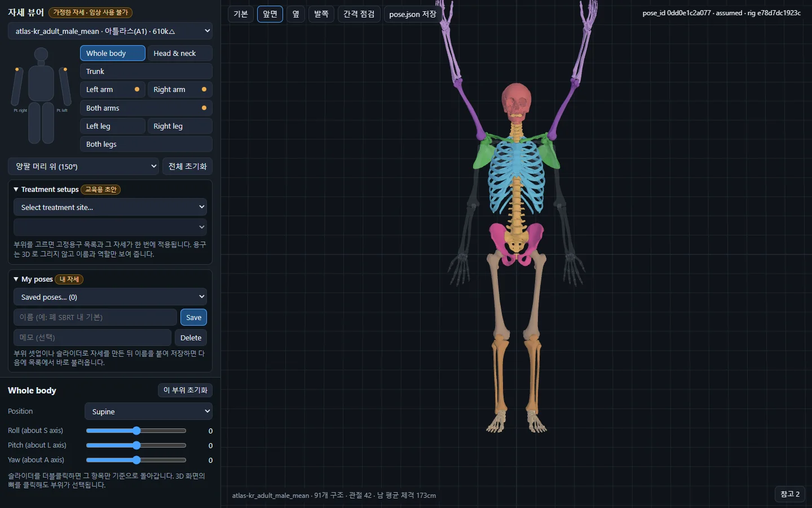
Task: Select the trunk shape in the body diagram
Action: point(41,83)
